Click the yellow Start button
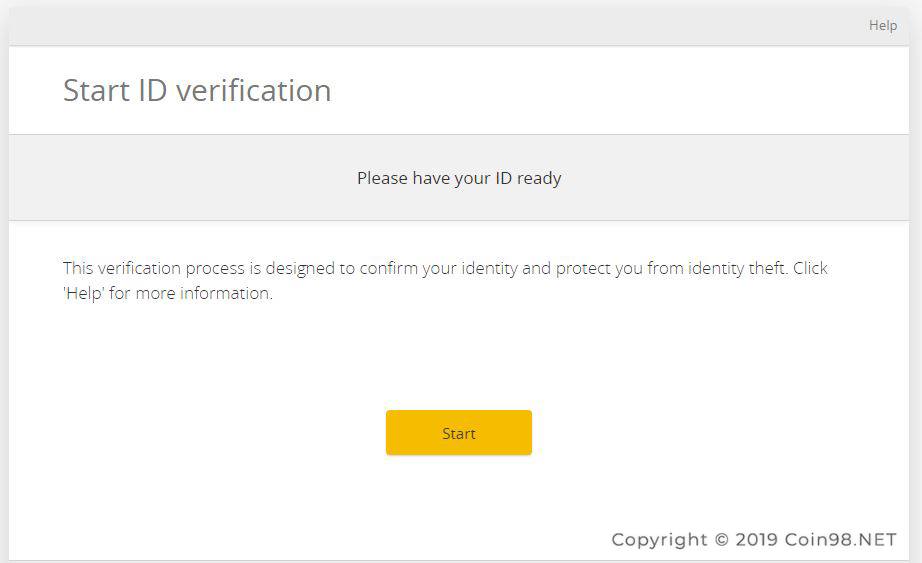 point(459,432)
